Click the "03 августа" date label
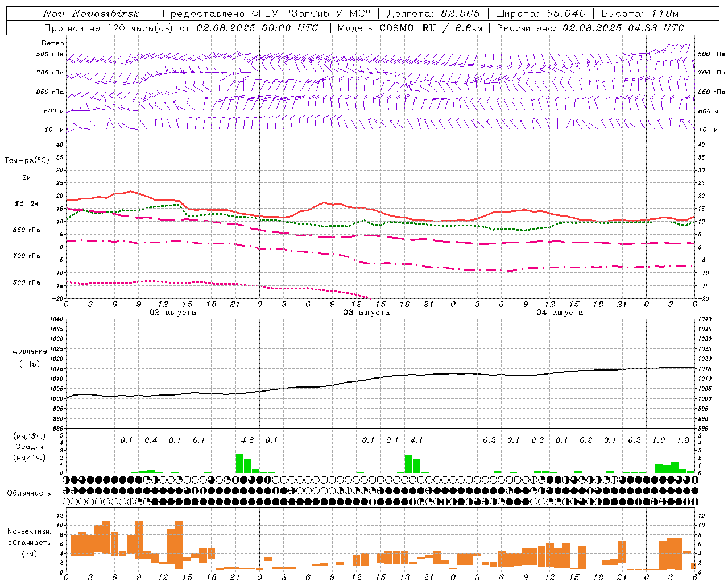This screenshot has width=728, height=582. (366, 313)
